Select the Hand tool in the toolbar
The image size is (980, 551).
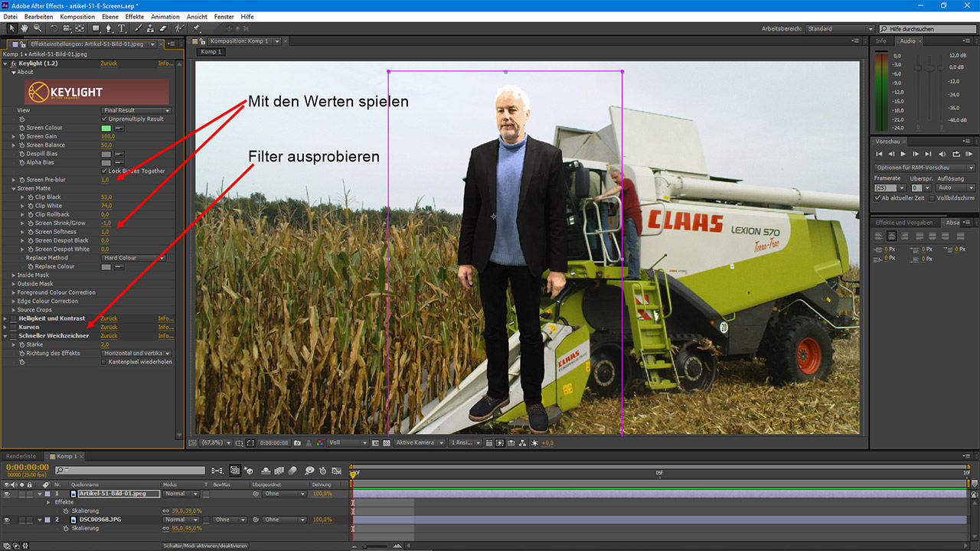[x=24, y=28]
